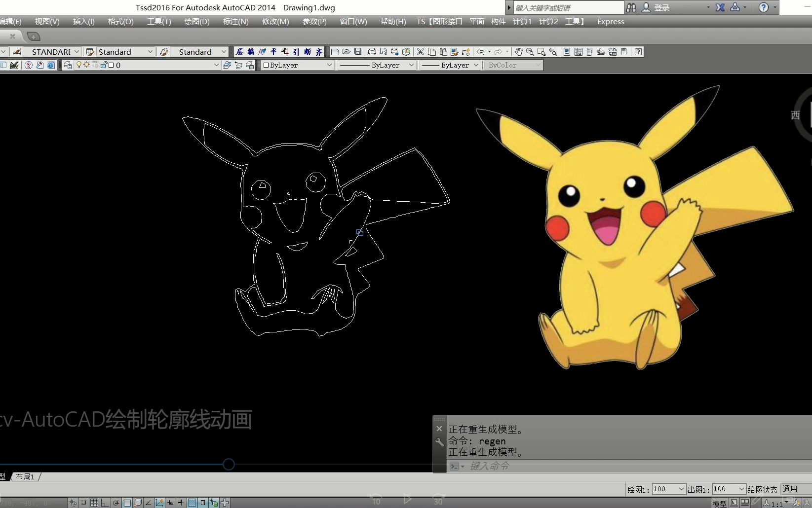Screen dimensions: 812x508
Task: Click the Plot printer icon
Action: click(372, 52)
